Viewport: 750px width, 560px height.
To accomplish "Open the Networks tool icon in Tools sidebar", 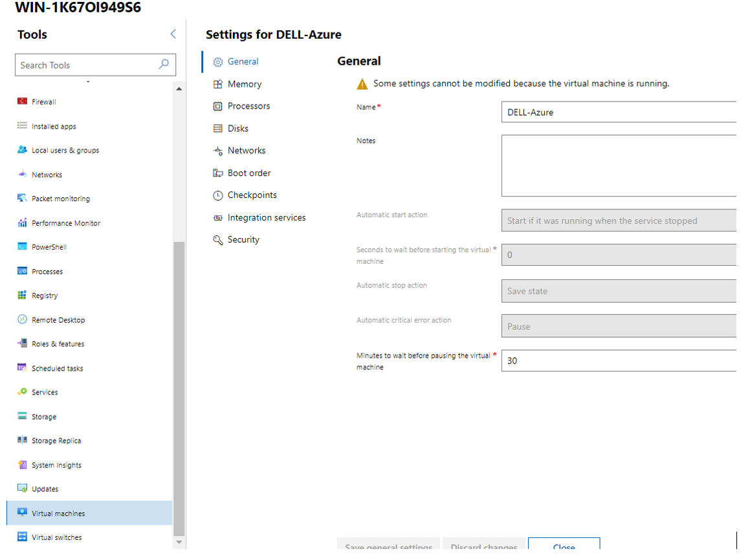I will pyautogui.click(x=22, y=174).
